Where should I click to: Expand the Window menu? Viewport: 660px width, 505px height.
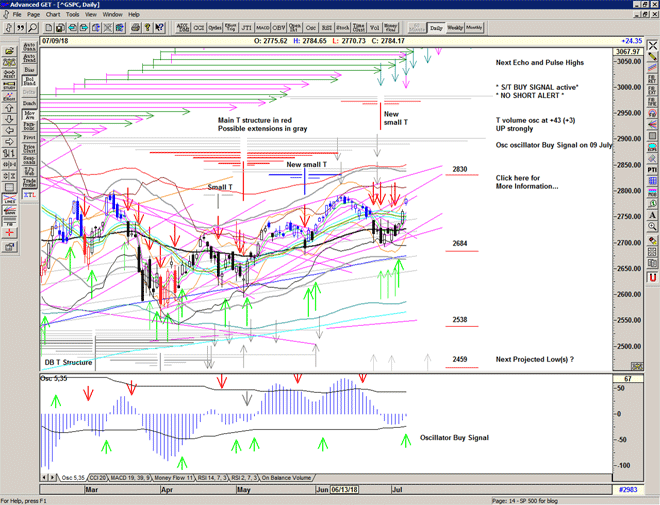[113, 15]
